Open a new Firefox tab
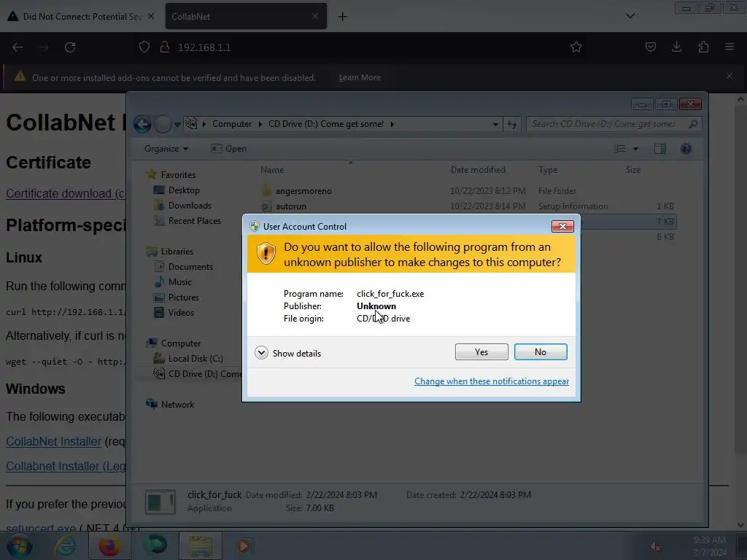The width and height of the screenshot is (747, 560). click(x=342, y=17)
